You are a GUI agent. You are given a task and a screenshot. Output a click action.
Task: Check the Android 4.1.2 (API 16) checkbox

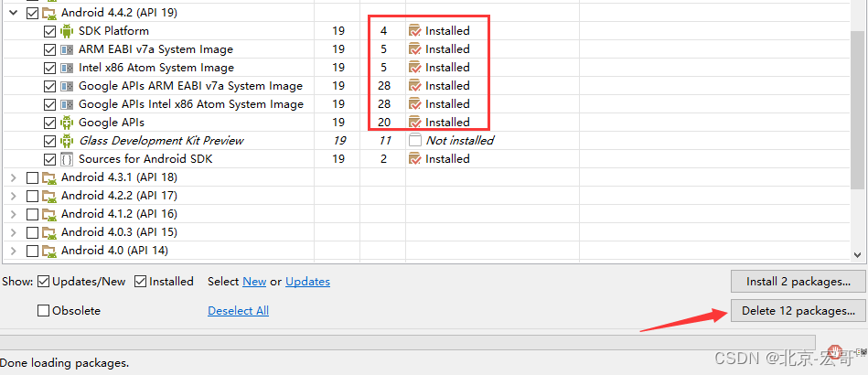[x=32, y=214]
